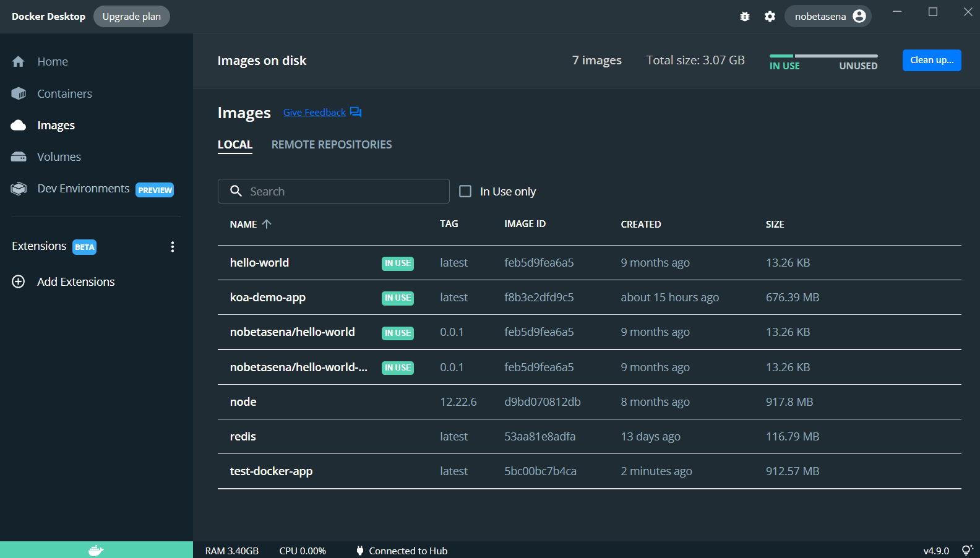Open the troubleshoot bug icon
The height and width of the screenshot is (558, 980).
pos(745,17)
